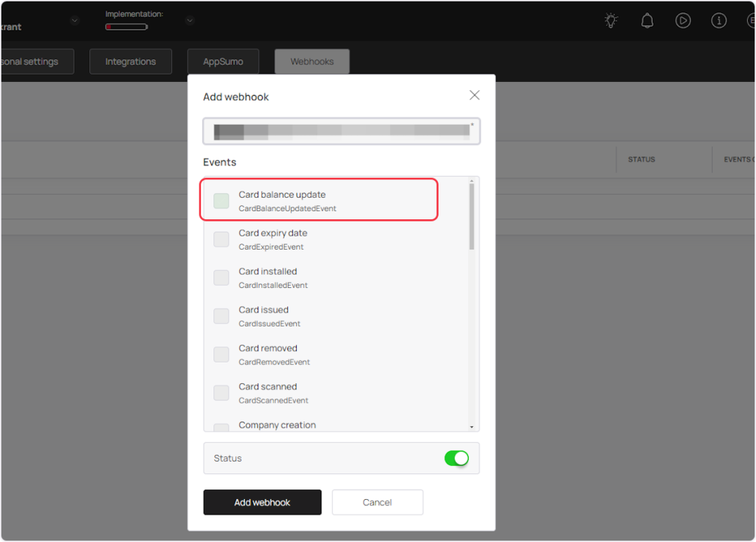The image size is (756, 542).
Task: Open the info circle icon
Action: pyautogui.click(x=718, y=21)
